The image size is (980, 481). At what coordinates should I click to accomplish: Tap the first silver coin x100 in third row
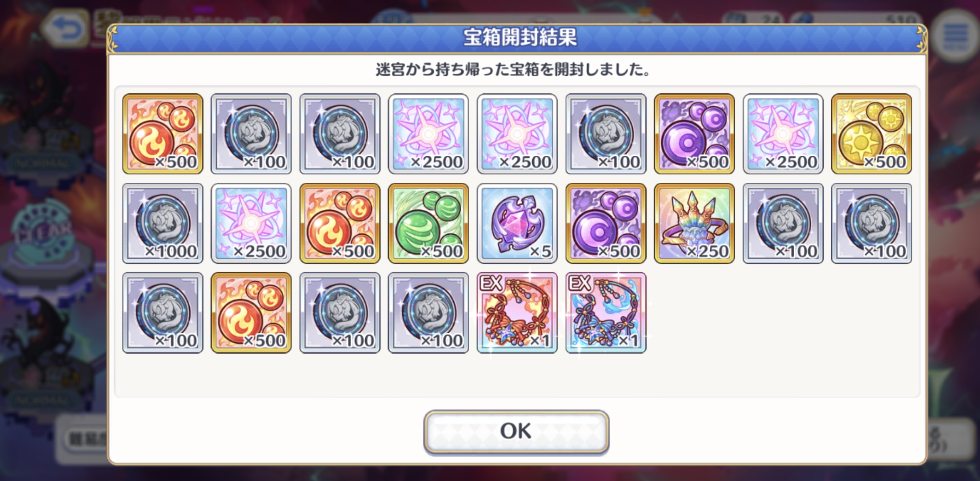point(163,313)
